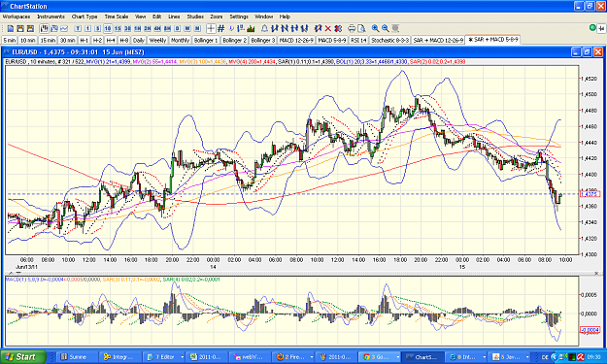Open the Studies menu
Image resolution: width=607 pixels, height=364 pixels.
click(x=195, y=17)
